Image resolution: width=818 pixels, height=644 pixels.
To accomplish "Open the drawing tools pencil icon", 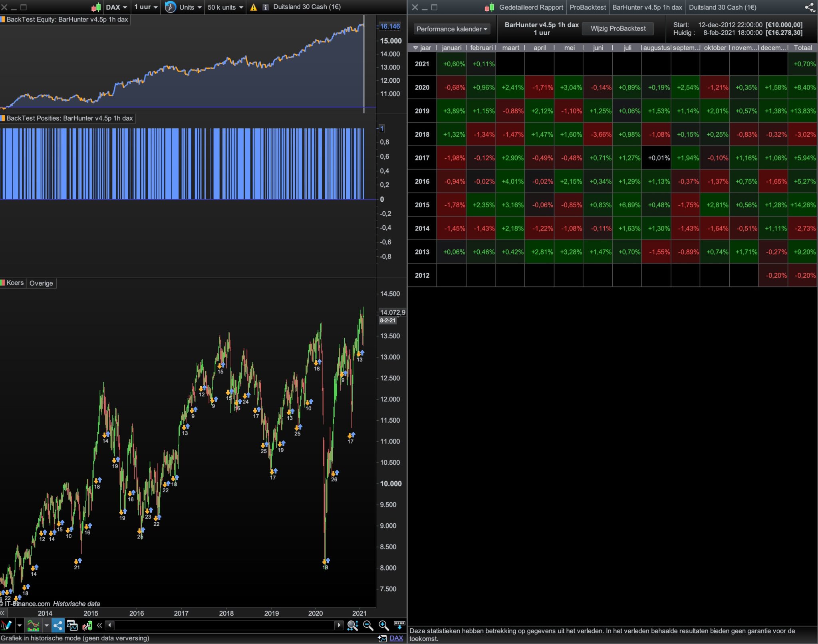I will pos(6,625).
